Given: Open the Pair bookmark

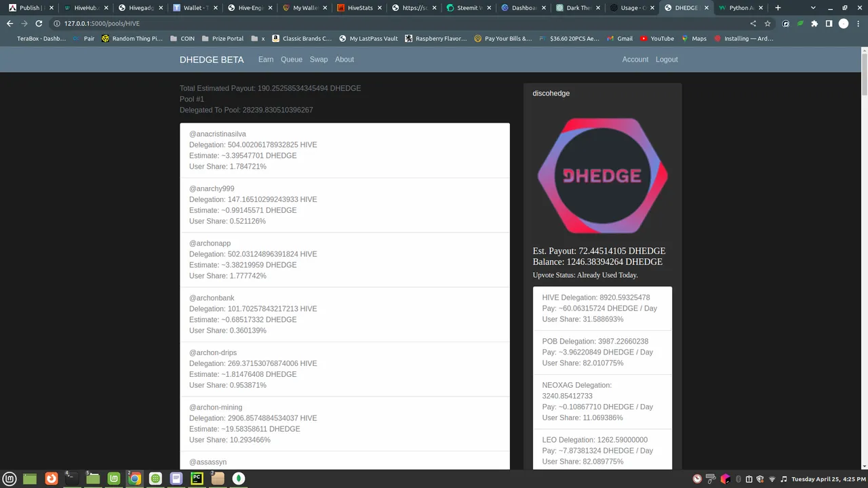Looking at the screenshot, I should tap(83, 39).
